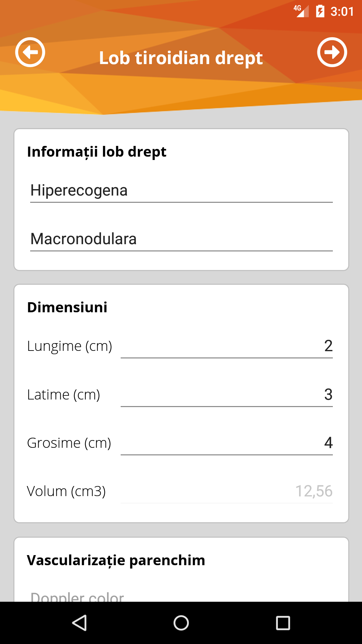Tap the calculated Volum (cm3) field
This screenshot has height=644, width=362.
pos(227,491)
